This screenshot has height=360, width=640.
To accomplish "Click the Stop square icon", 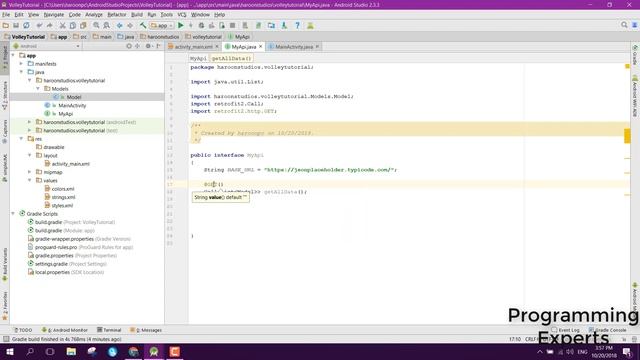I will (232, 25).
